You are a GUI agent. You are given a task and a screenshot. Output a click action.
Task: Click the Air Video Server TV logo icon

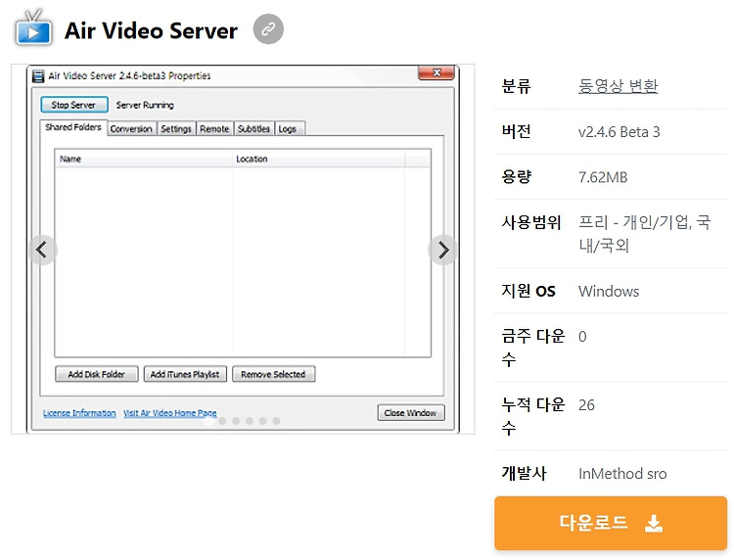[x=32, y=28]
